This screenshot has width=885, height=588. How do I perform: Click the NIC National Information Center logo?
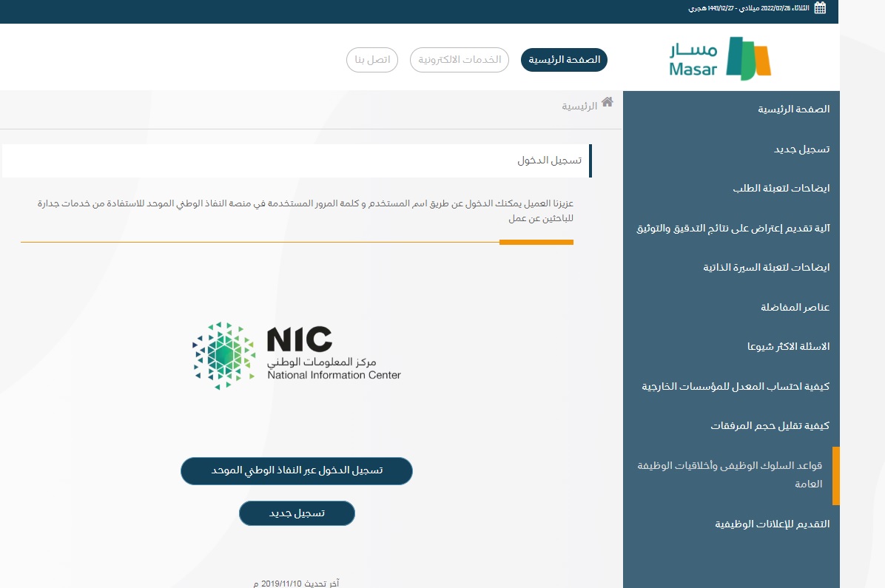point(296,356)
